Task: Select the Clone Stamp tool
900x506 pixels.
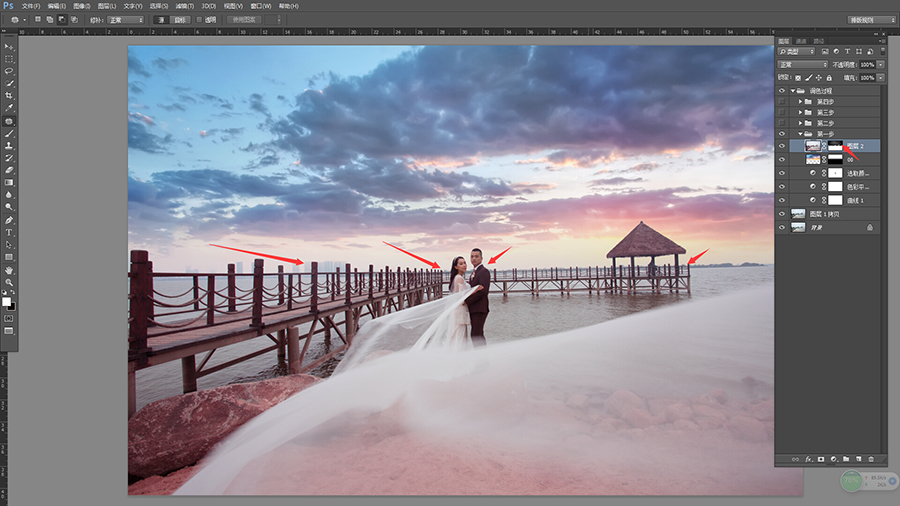Action: (9, 146)
